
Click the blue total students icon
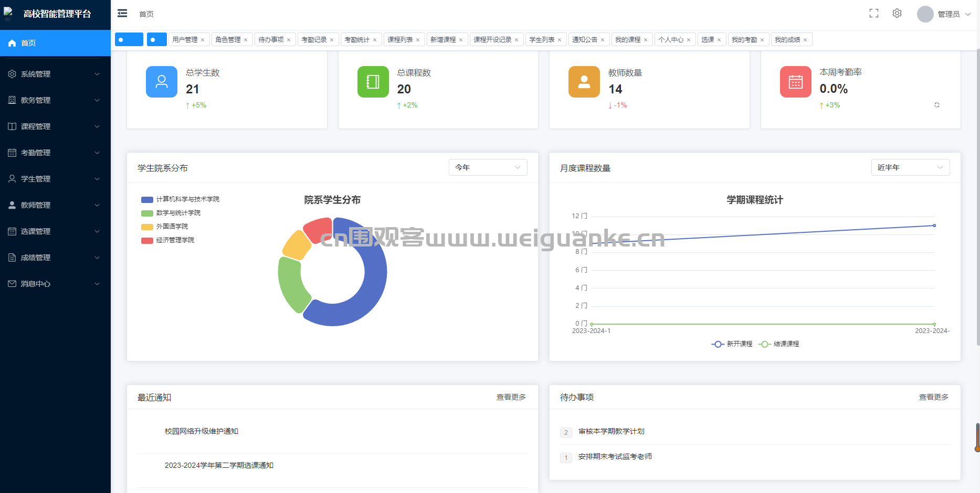pyautogui.click(x=161, y=82)
